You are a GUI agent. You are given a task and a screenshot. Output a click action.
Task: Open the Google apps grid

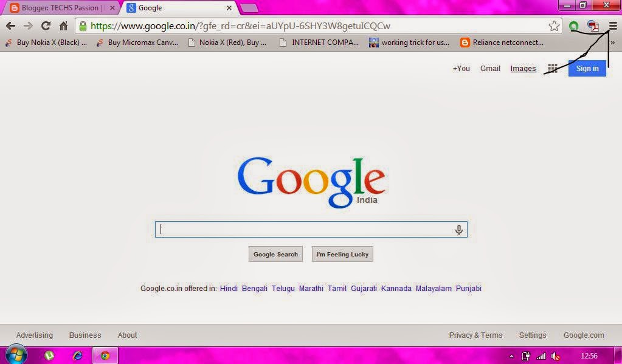click(552, 68)
